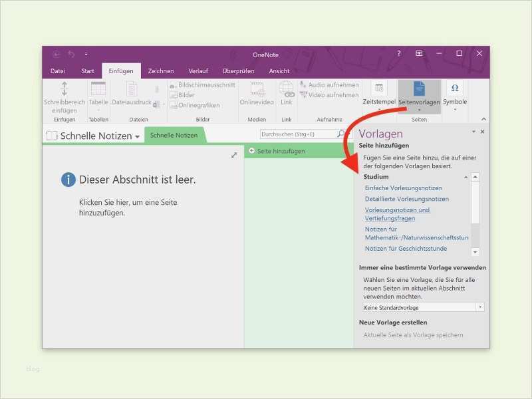This screenshot has height=399, width=532.
Task: Open the Schnelle Notizen notebook dropdown
Action: (138, 136)
